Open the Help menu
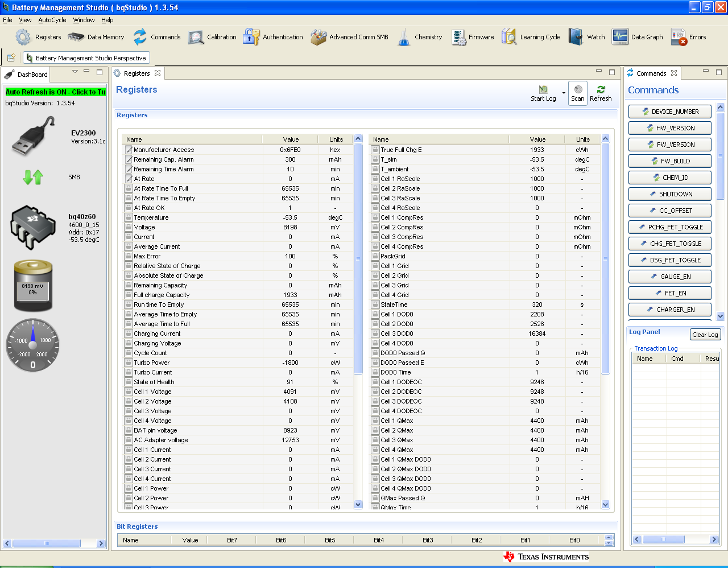 [107, 20]
